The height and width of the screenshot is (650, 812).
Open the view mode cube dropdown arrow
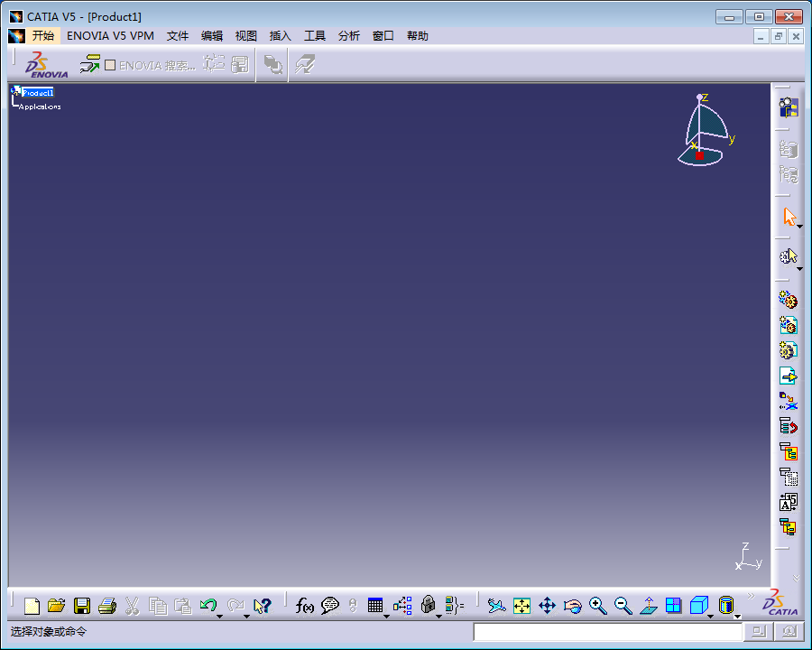pos(711,616)
